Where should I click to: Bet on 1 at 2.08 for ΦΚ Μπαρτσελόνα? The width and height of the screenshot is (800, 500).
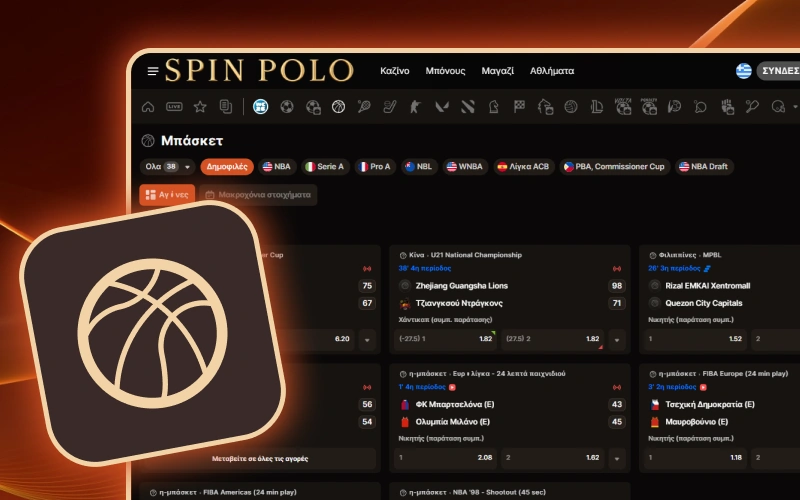[x=446, y=458]
